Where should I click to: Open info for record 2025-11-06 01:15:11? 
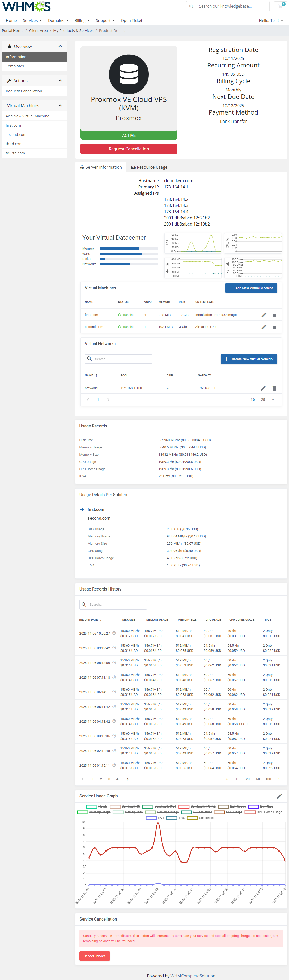pos(114,765)
